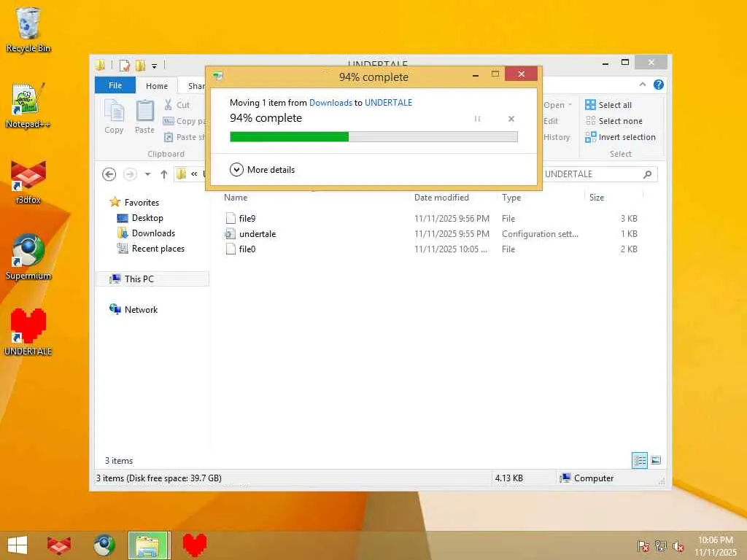Sort by the Size column header

click(597, 197)
